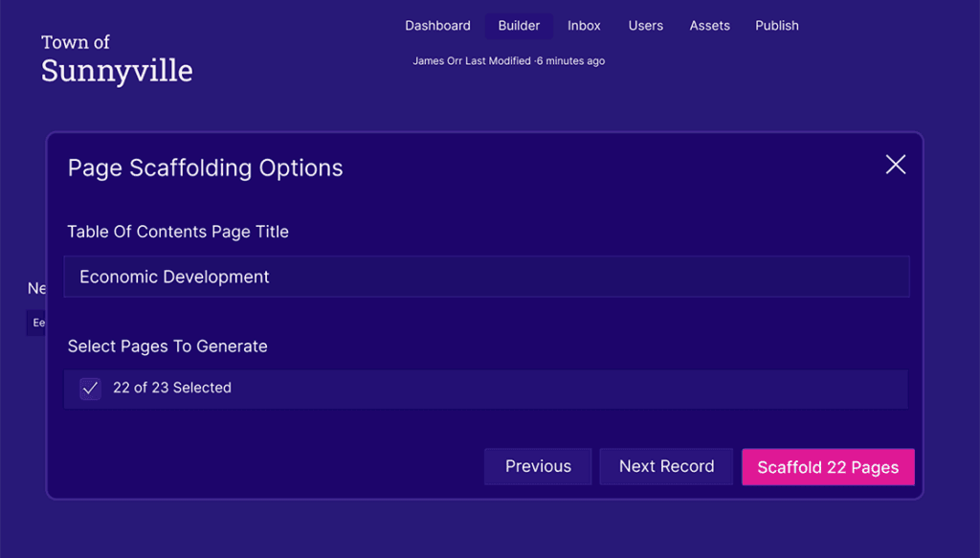
Task: Open the Dashboard tab
Action: click(x=437, y=26)
